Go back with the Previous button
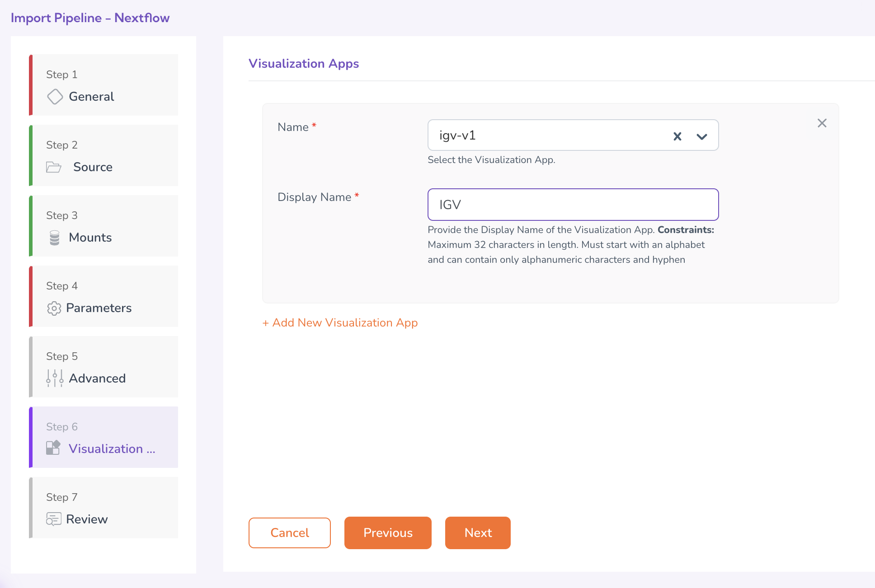Viewport: 875px width, 588px height. tap(388, 533)
